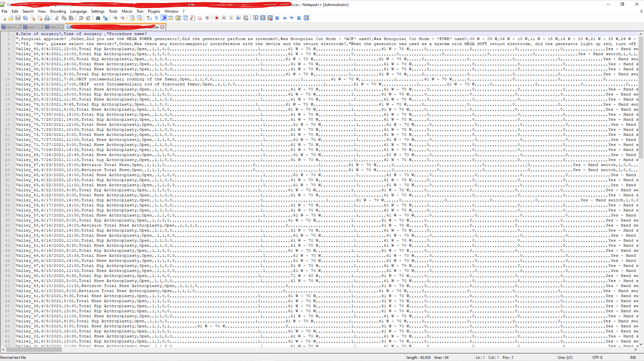Screen dimensions: 644x361
Task: Click the Undo arrow icon
Action: pos(81,18)
